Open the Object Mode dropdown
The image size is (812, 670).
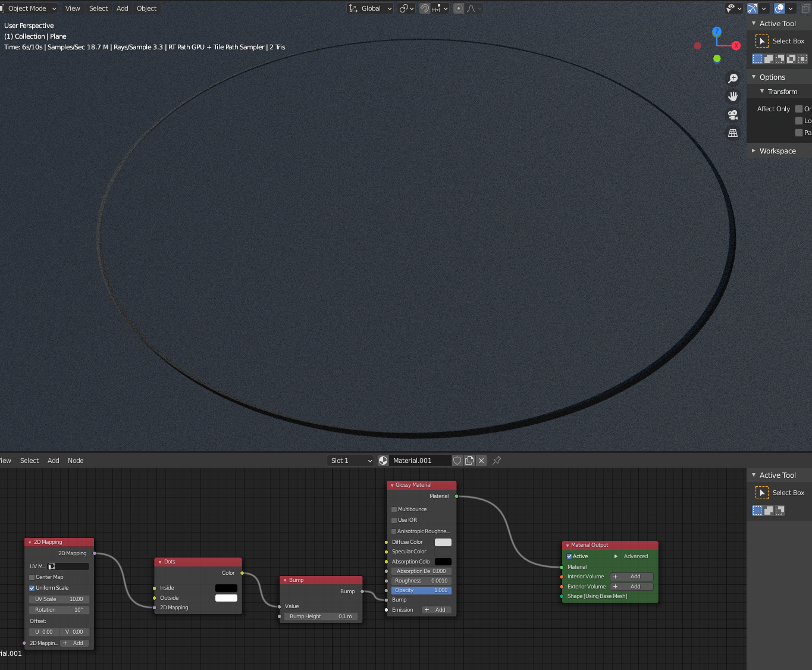click(x=31, y=8)
